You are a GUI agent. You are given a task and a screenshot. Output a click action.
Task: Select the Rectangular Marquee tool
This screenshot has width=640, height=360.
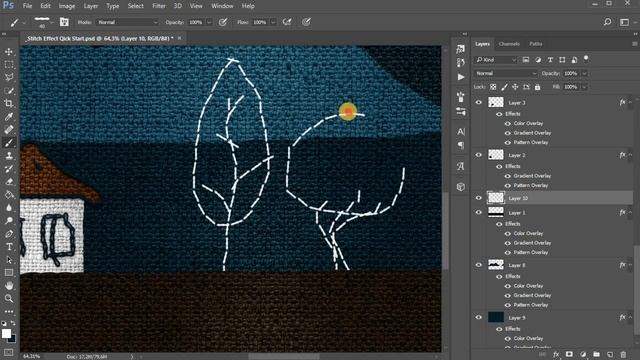[x=9, y=65]
